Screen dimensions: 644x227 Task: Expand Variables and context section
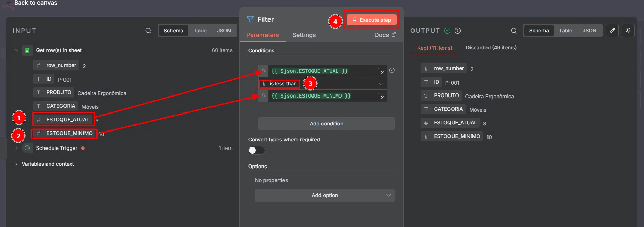point(16,164)
